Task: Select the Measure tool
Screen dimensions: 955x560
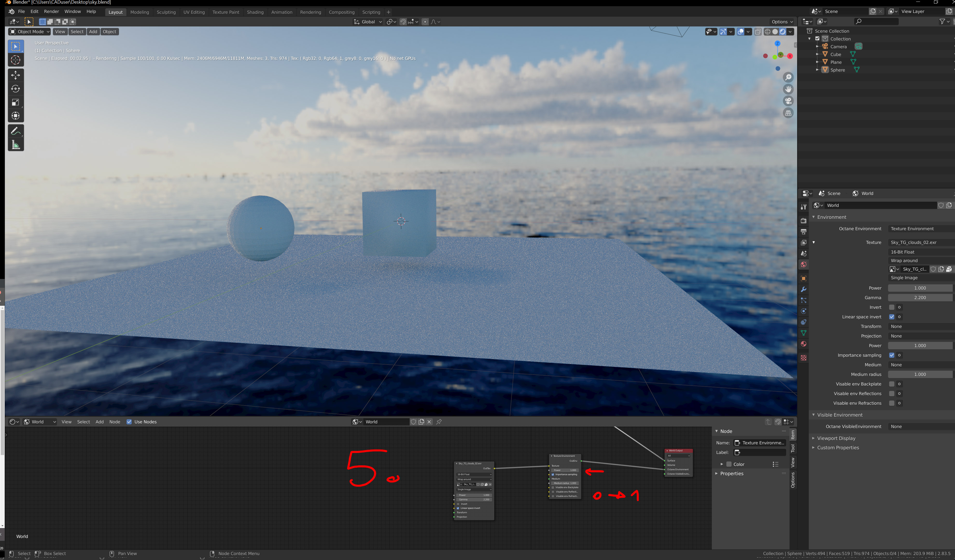Action: point(16,145)
